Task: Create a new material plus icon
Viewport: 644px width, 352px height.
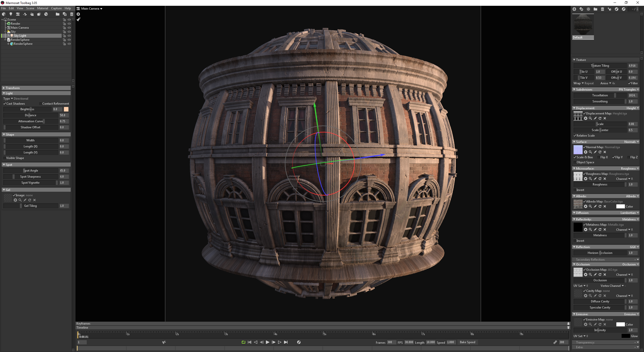Action: pyautogui.click(x=574, y=9)
